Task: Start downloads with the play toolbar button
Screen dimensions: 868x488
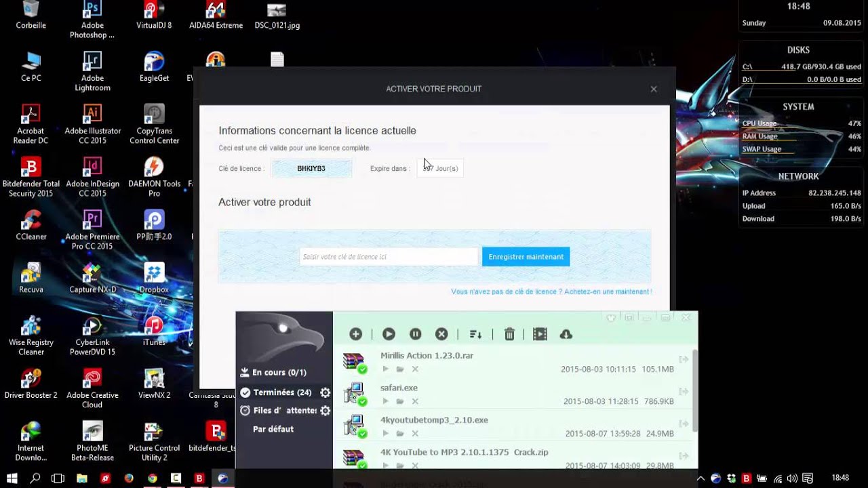Action: click(x=389, y=334)
